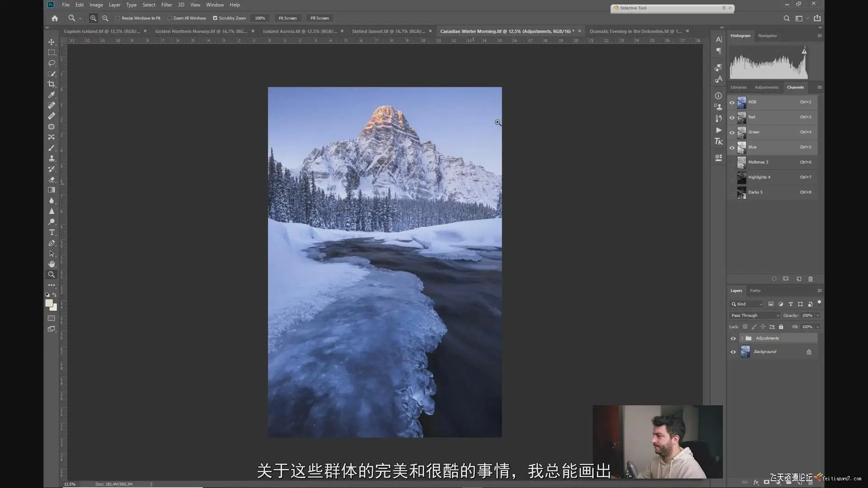Delete channel using the trash icon
The image size is (868, 488).
811,279
